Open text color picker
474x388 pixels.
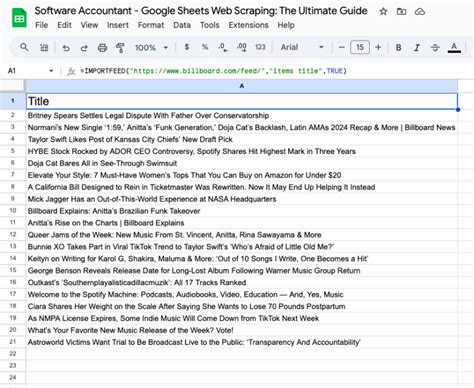454,48
